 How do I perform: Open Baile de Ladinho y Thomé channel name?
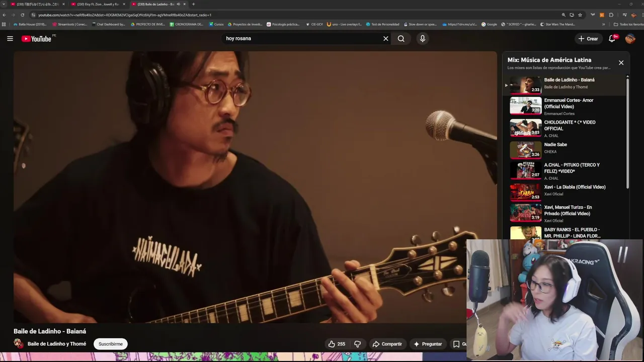click(x=57, y=344)
